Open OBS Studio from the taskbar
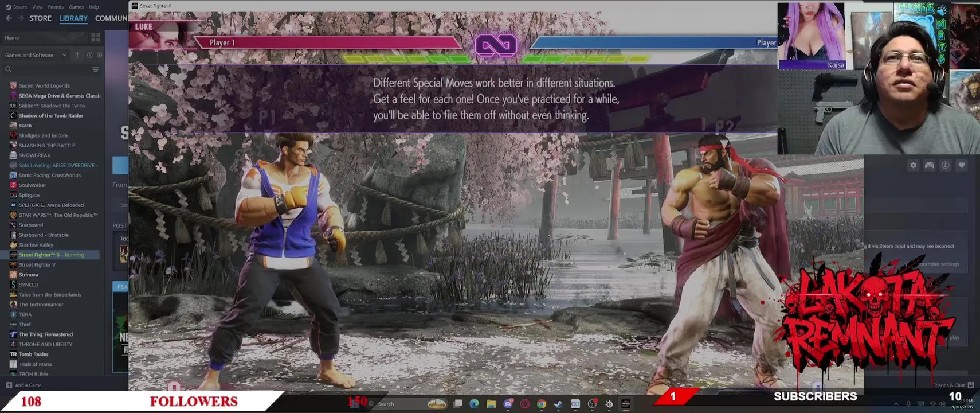This screenshot has height=413, width=980. coord(592,404)
